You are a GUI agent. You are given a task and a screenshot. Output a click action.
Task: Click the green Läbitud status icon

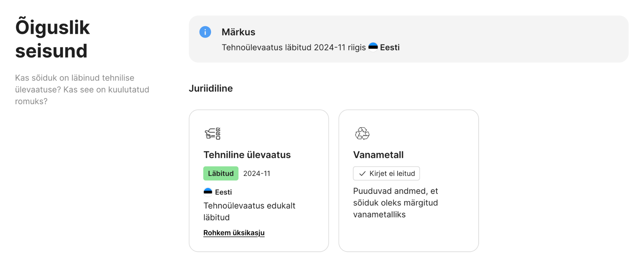click(x=221, y=173)
